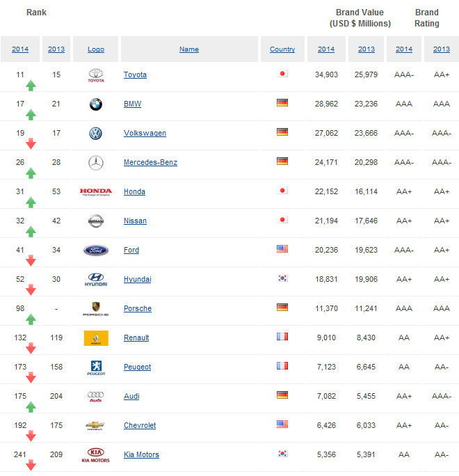This screenshot has height=476, width=459.
Task: Sort by the 2014 Rank header
Action: (x=20, y=49)
